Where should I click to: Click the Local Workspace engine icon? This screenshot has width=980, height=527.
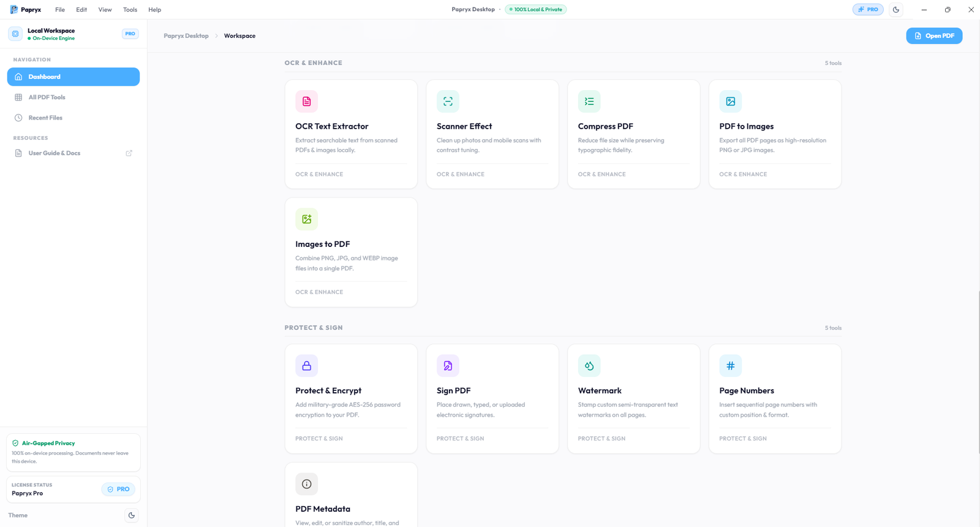tap(15, 34)
